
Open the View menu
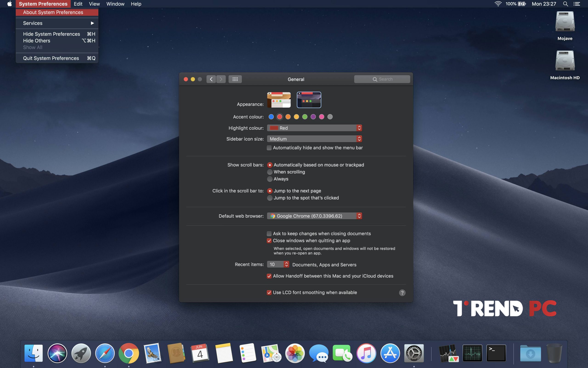pos(94,4)
